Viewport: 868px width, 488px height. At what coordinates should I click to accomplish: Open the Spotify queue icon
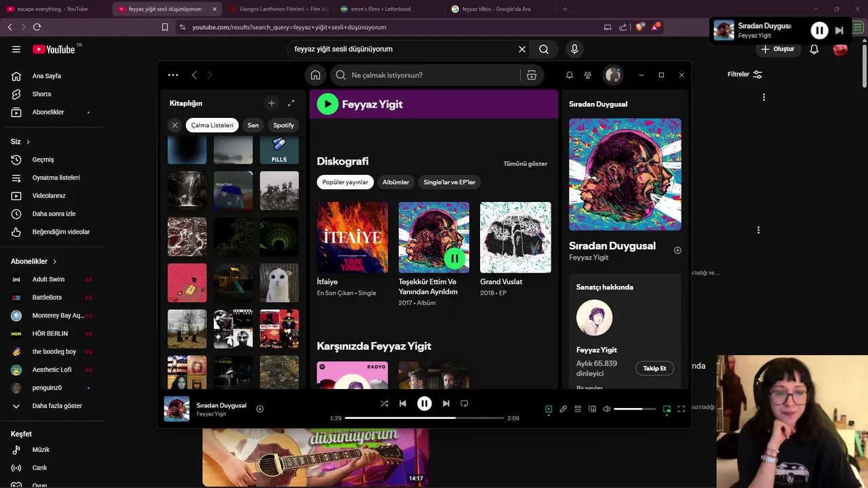[x=578, y=409]
